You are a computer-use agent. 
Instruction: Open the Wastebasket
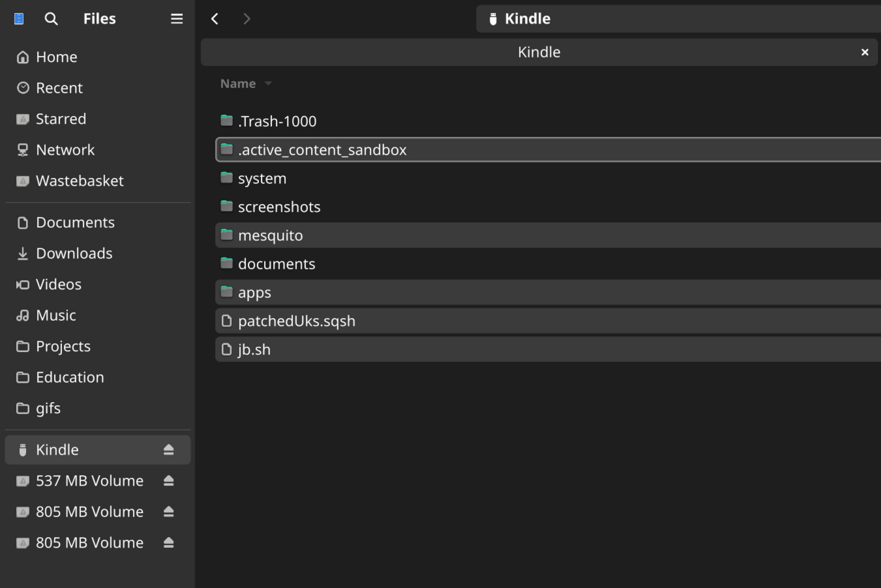(79, 181)
